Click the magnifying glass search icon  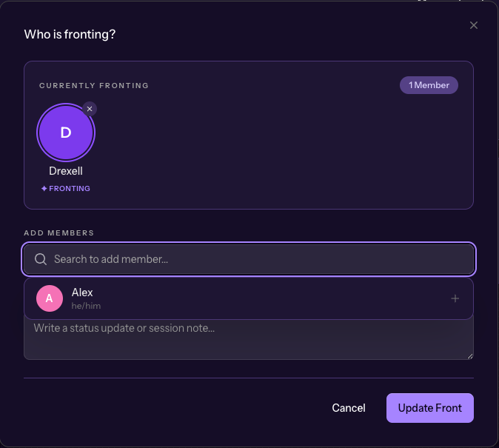tap(41, 259)
